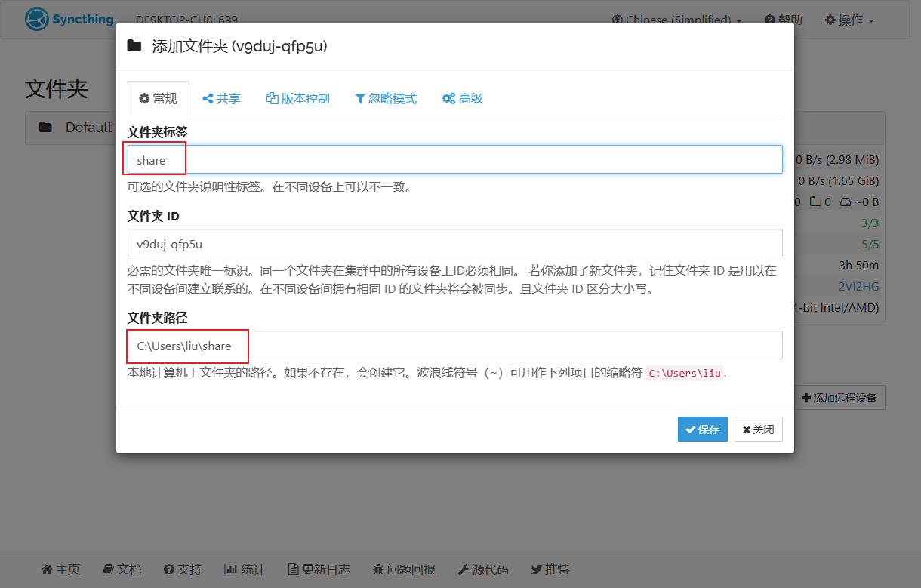Image resolution: width=921 pixels, height=588 pixels.
Task: Open the 版本控制 versioning tab
Action: pyautogui.click(x=298, y=98)
